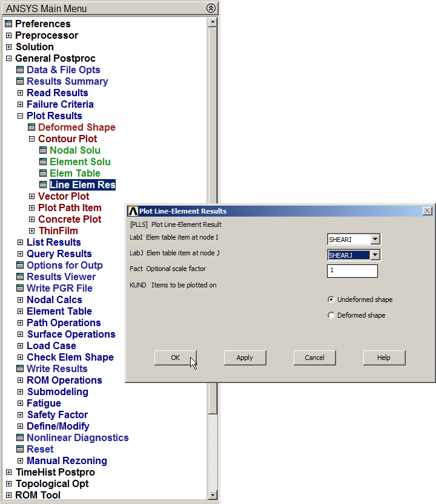Select the Deformed shape radio button

click(331, 315)
